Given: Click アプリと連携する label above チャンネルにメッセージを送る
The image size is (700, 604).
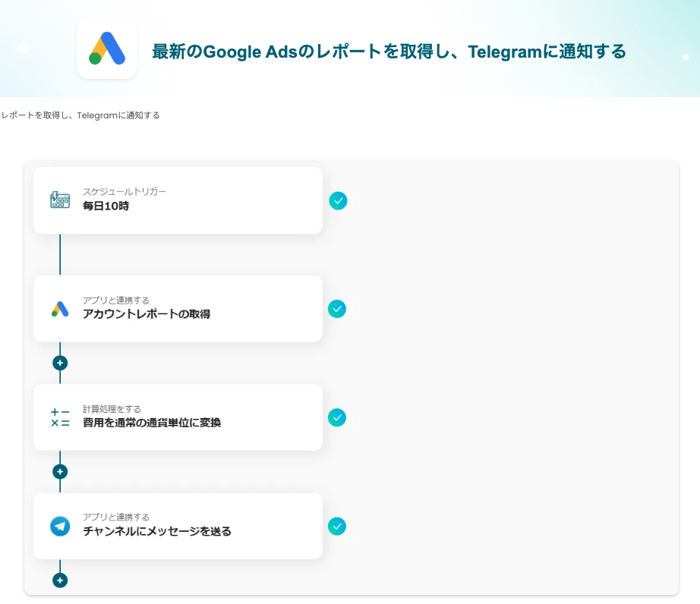Looking at the screenshot, I should tap(115, 517).
